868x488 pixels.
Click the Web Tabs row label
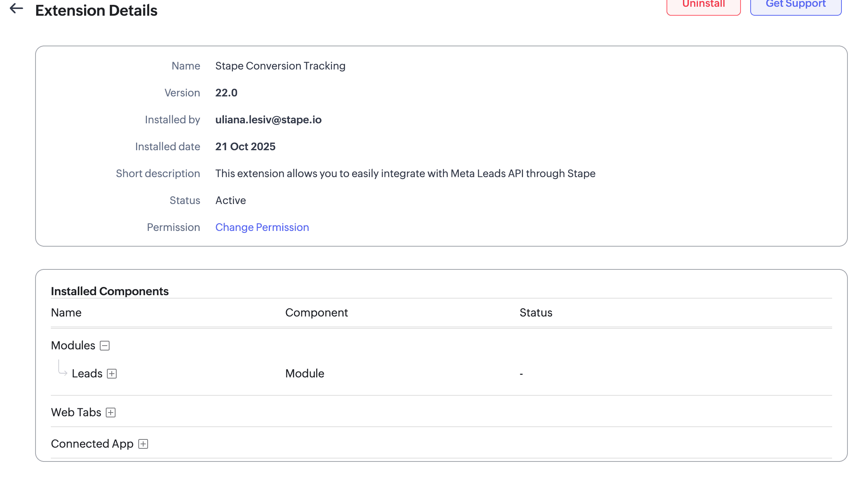[76, 413]
